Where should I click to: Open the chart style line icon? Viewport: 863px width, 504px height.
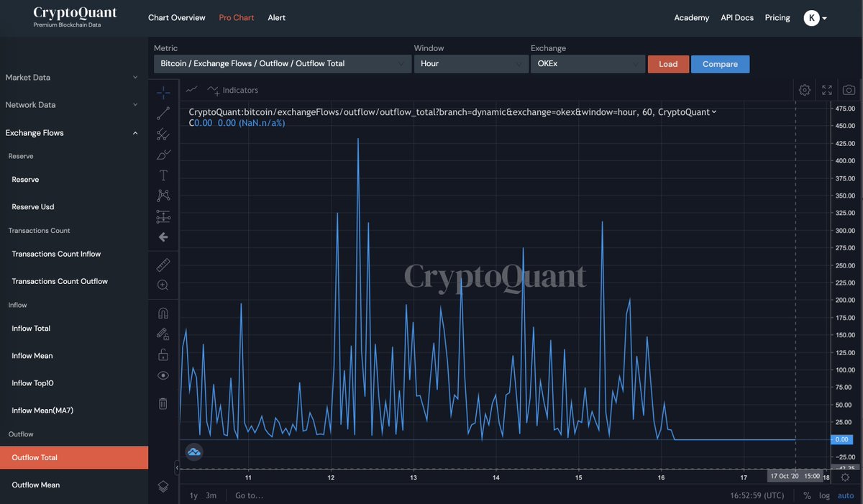191,90
